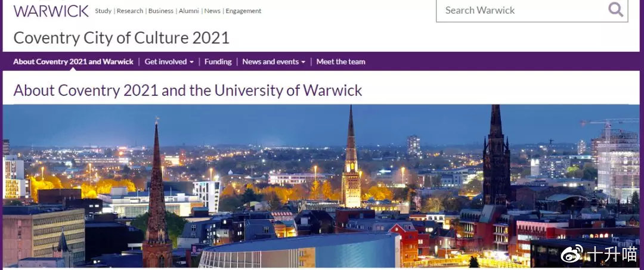Expand the News and events dropdown arrow
The image size is (644, 270).
tap(303, 63)
